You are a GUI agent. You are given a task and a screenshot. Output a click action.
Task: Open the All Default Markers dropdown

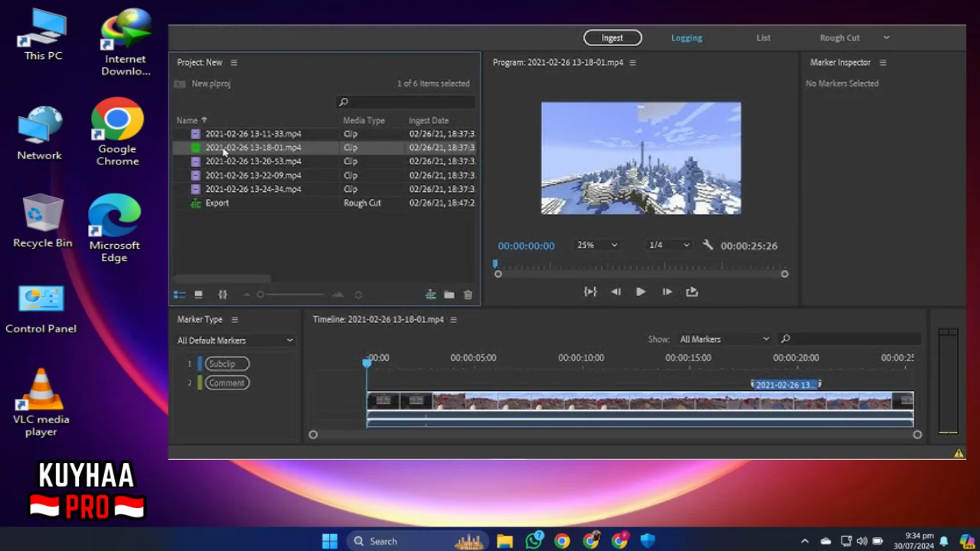(x=235, y=341)
